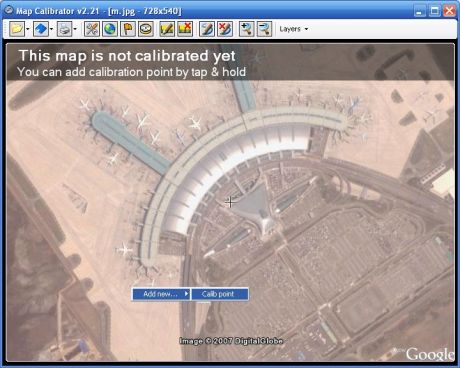Click the pen icon with red X

click(225, 29)
